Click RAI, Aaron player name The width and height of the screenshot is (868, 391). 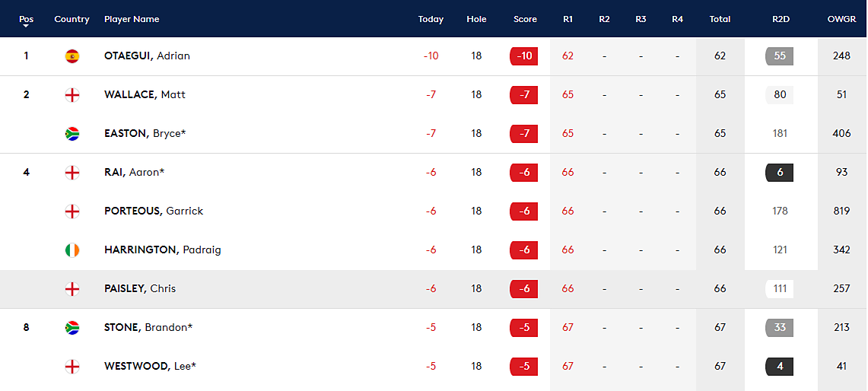coord(135,172)
